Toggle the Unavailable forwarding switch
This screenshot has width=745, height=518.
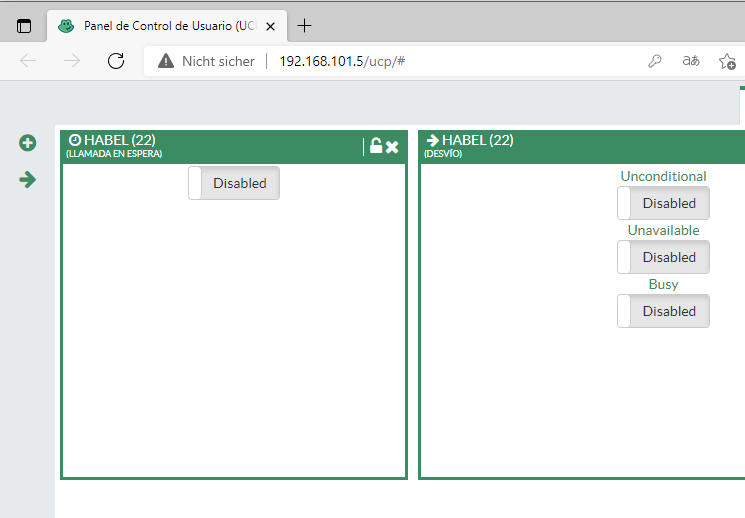coord(663,257)
